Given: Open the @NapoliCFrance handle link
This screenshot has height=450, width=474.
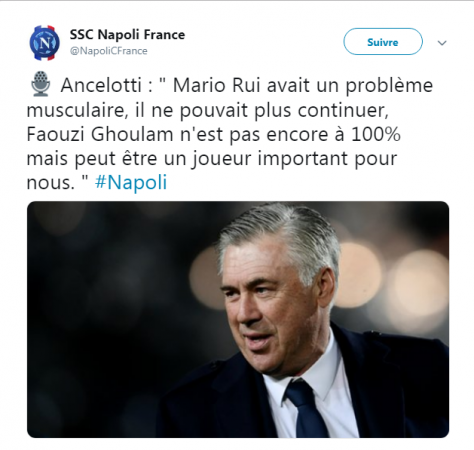Looking at the screenshot, I should tap(109, 51).
